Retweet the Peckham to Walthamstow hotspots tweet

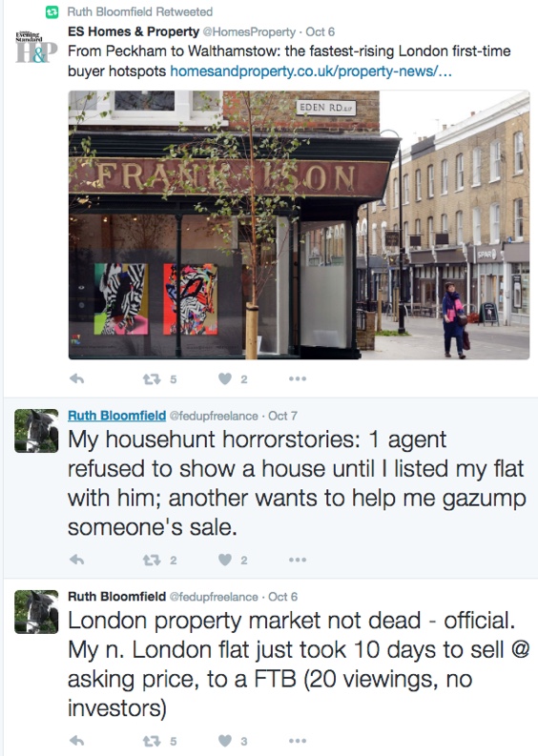click(x=152, y=379)
